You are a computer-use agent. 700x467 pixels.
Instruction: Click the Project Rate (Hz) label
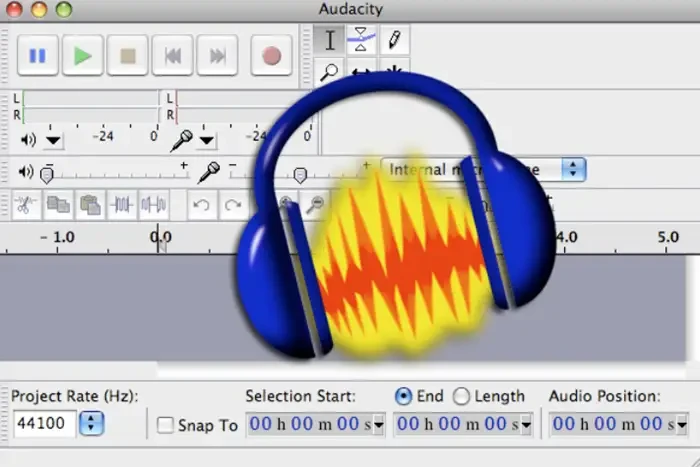tap(75, 396)
